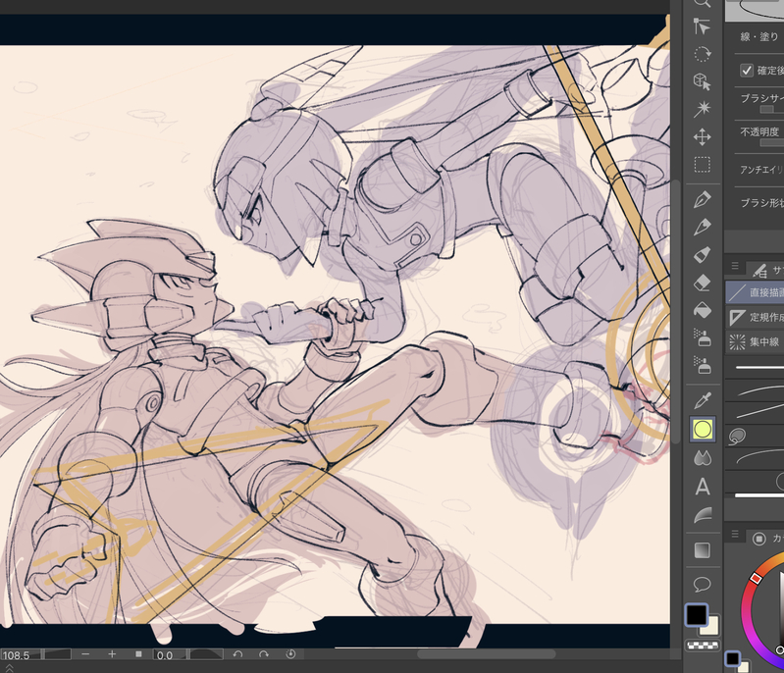Image resolution: width=784 pixels, height=673 pixels.
Task: Click the 線・塗り setting label
Action: 759,37
